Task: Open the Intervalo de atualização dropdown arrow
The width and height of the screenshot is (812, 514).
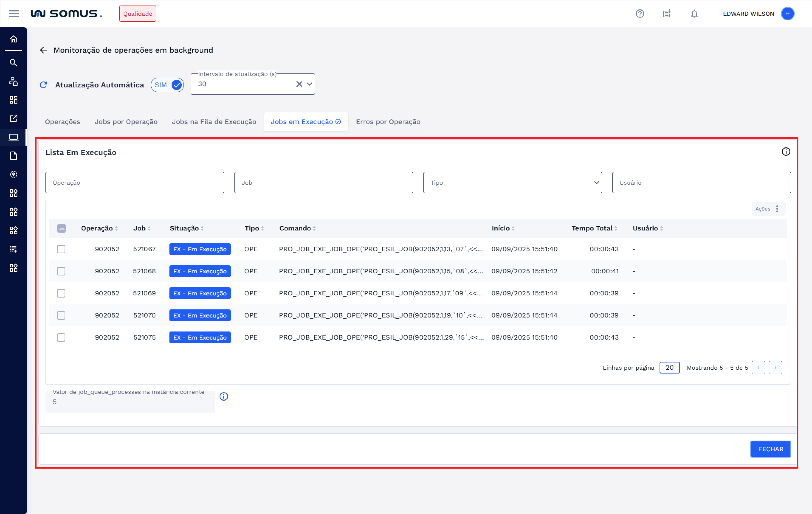Action: pos(310,84)
